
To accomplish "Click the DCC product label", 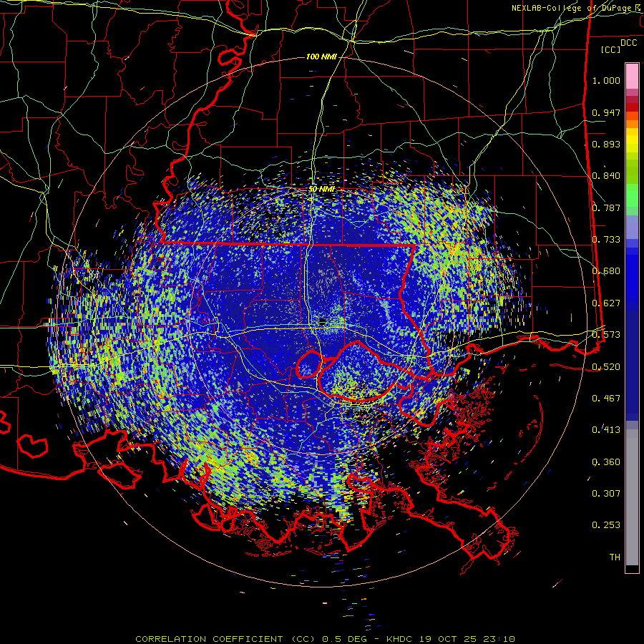I will coord(628,43).
